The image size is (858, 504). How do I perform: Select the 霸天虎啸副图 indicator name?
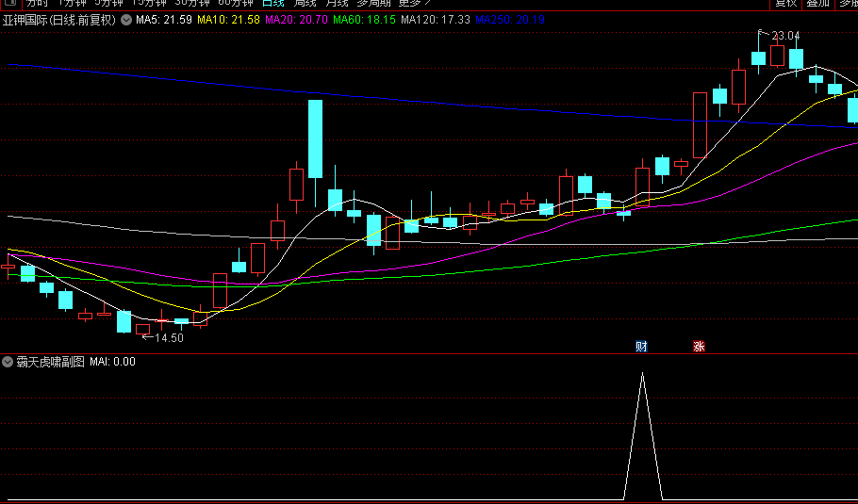[50, 362]
